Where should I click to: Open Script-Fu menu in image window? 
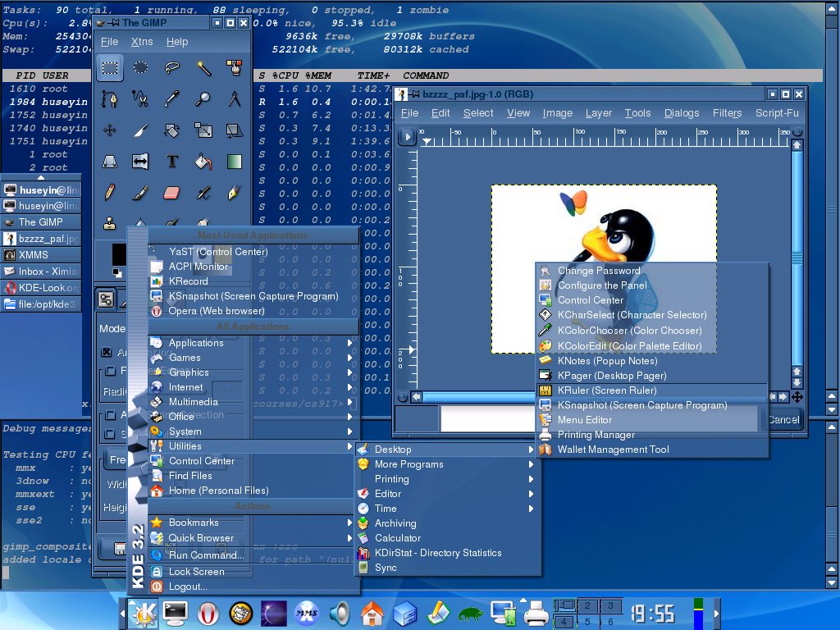[777, 113]
